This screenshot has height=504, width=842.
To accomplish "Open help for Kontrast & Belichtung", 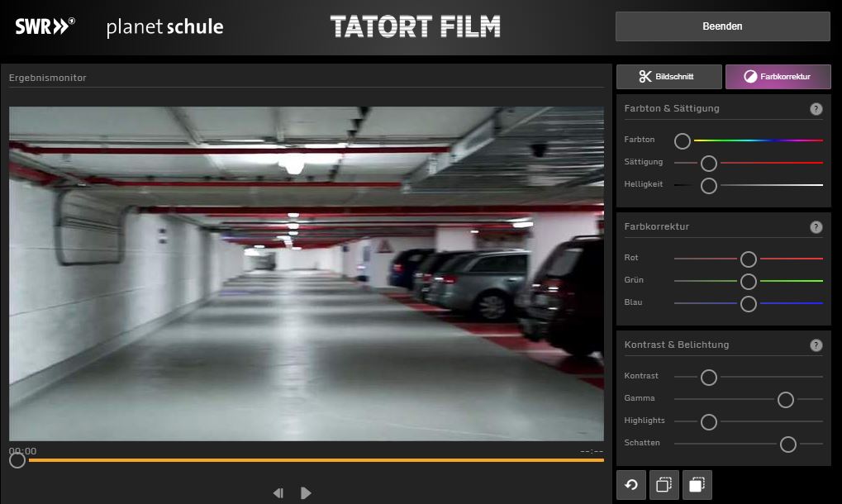I will pyautogui.click(x=816, y=345).
